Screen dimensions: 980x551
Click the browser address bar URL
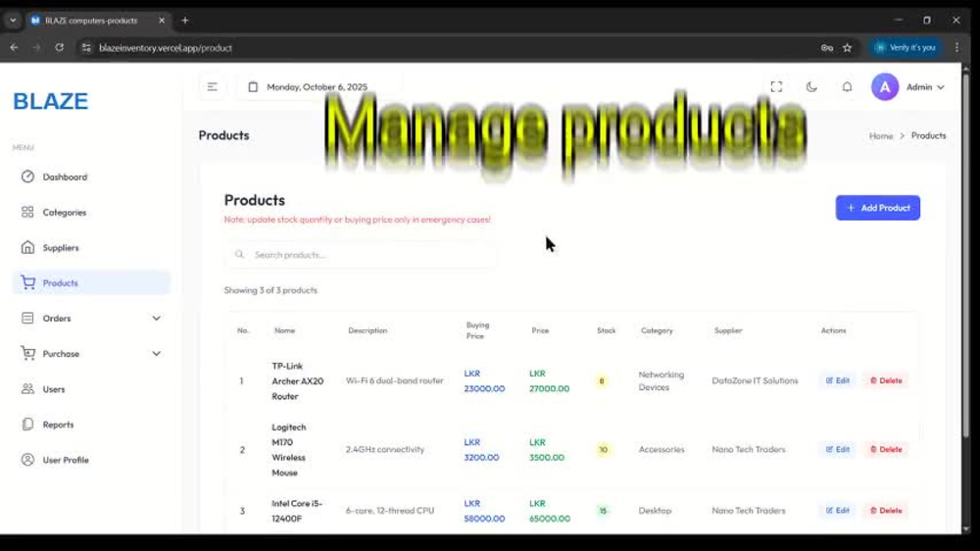pos(166,47)
